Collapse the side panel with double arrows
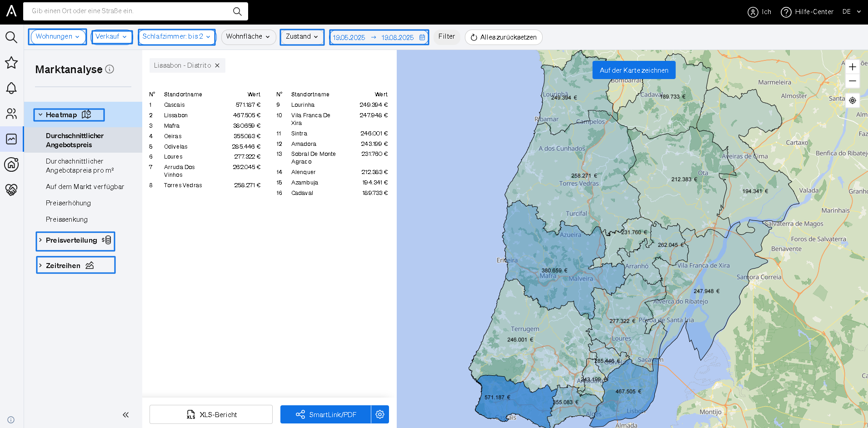 click(126, 415)
